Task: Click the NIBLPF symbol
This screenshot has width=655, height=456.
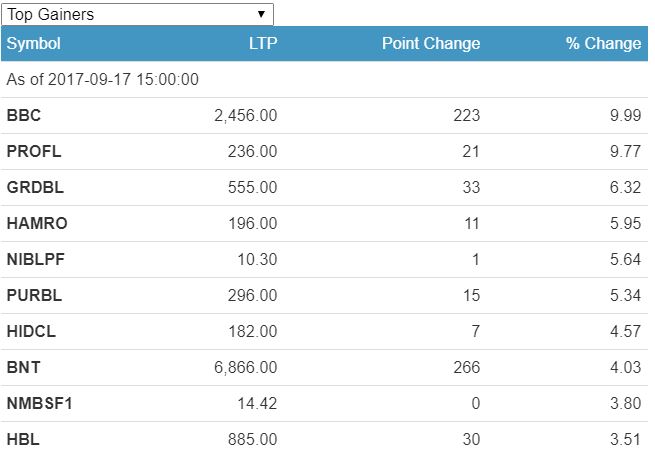Action: (34, 259)
